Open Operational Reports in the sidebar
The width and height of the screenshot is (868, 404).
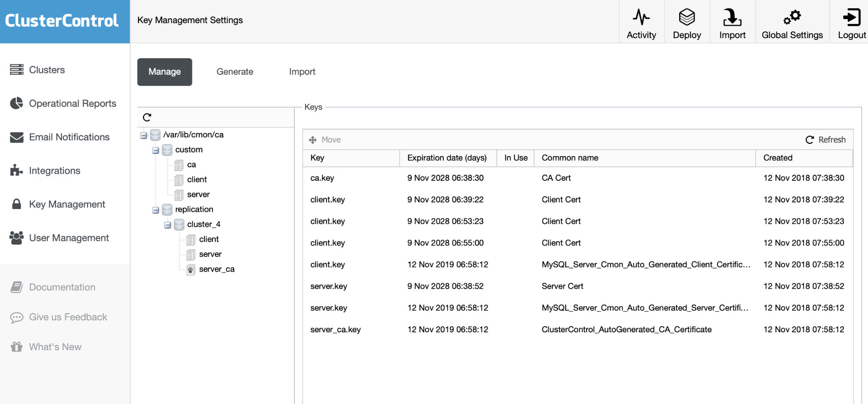(x=73, y=103)
